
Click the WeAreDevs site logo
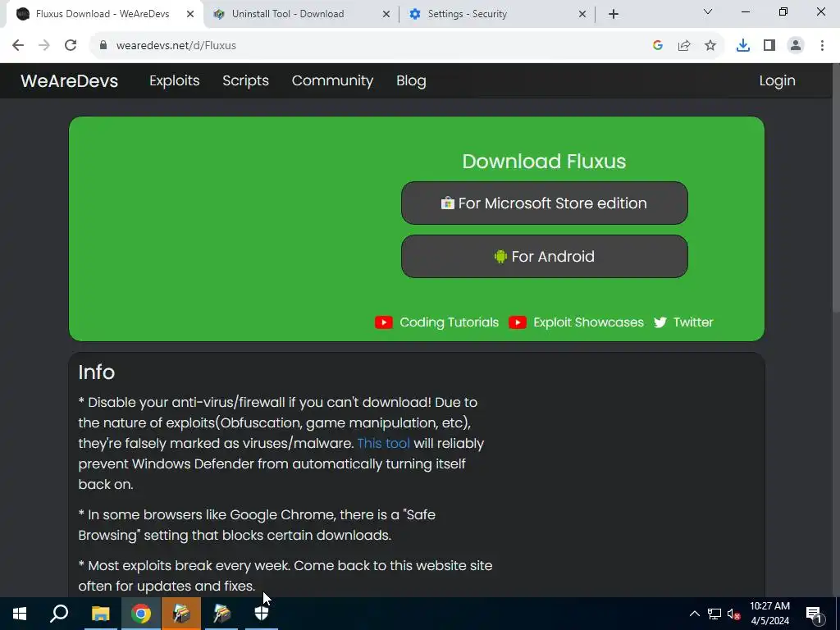pos(69,81)
